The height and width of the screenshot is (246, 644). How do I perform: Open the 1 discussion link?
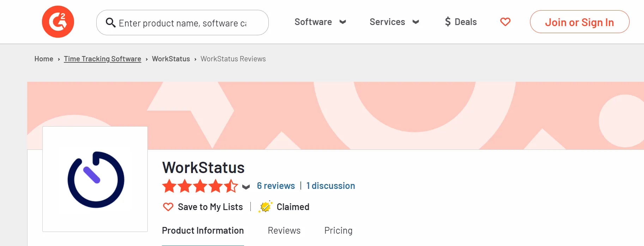330,186
